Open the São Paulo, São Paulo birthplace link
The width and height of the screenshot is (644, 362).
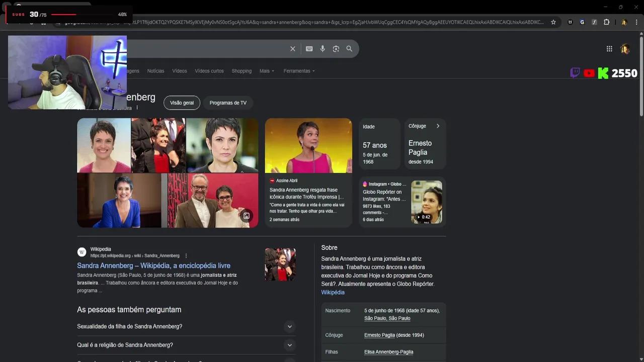[387, 318]
